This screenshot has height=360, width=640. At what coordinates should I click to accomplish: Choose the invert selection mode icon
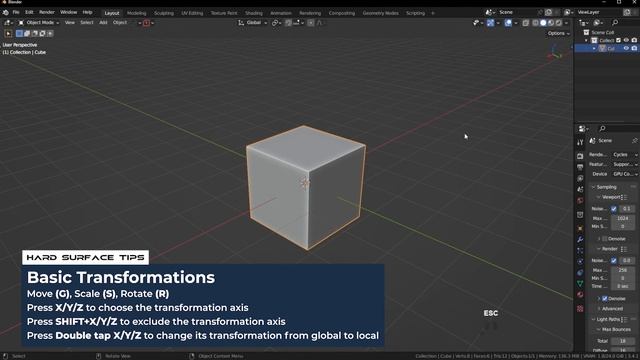(42, 33)
